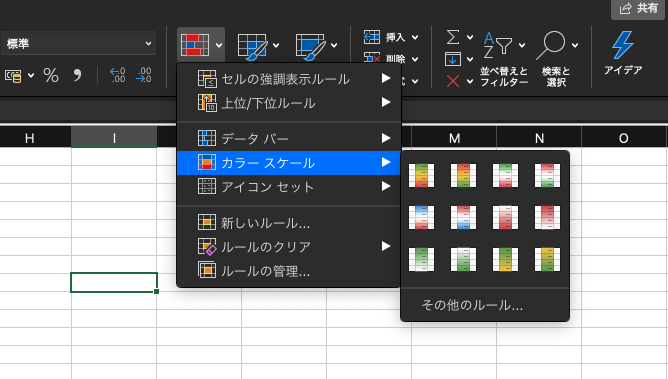Choose ルールの管理... menu item
The image size is (668, 379).
tap(289, 270)
